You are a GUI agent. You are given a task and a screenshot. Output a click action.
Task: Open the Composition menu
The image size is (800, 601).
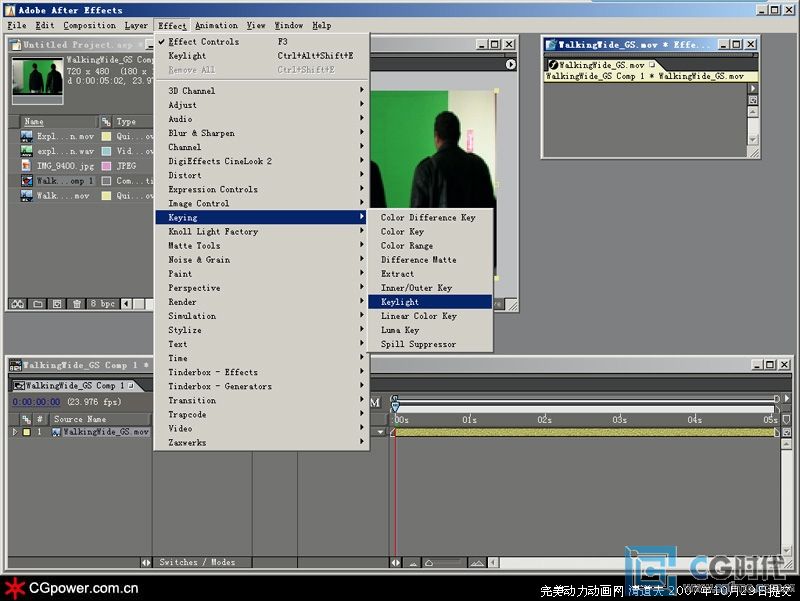click(89, 25)
